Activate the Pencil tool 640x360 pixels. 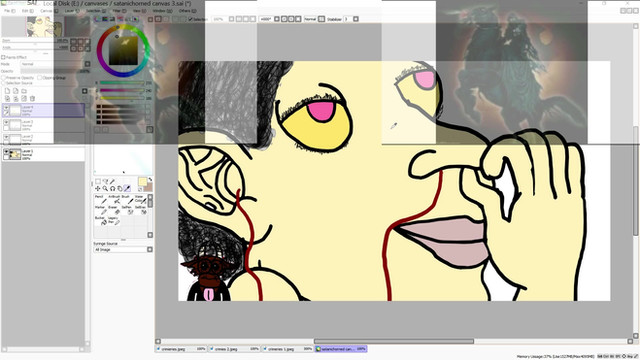(100, 199)
